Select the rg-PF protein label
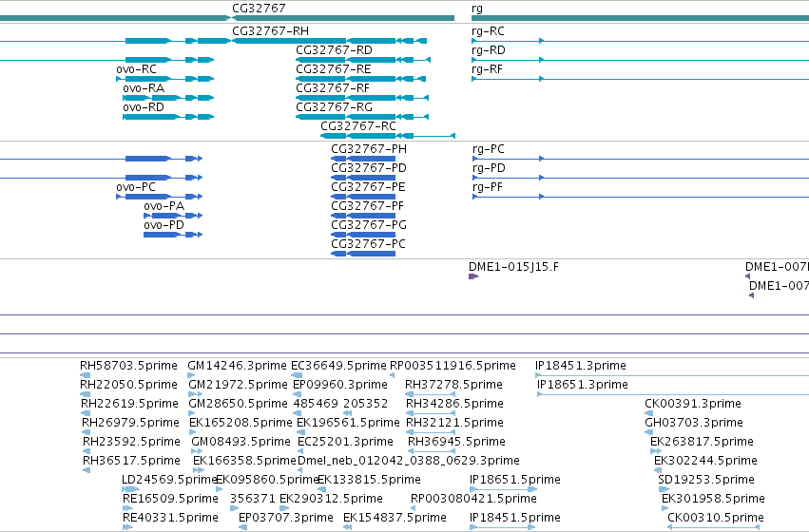The width and height of the screenshot is (809, 532). click(488, 187)
